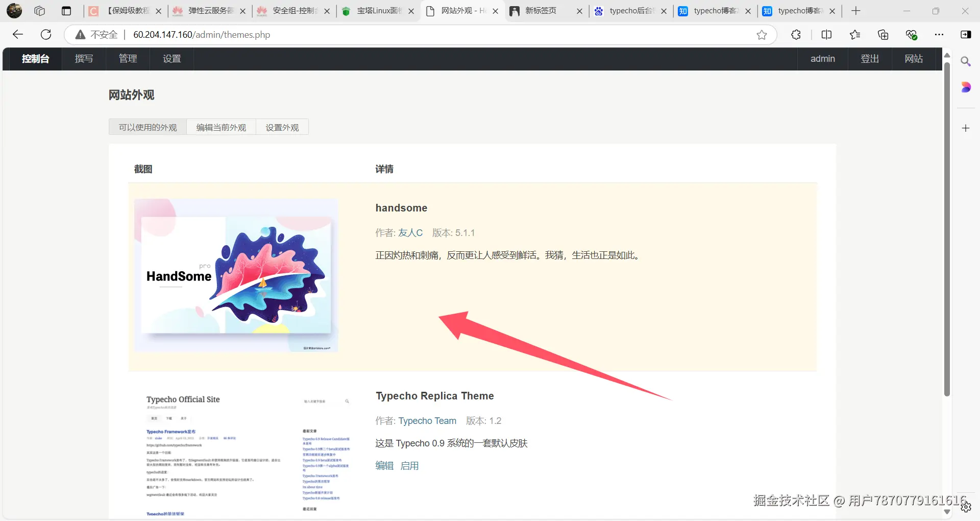Visit the site via 网站 link

pyautogui.click(x=914, y=59)
